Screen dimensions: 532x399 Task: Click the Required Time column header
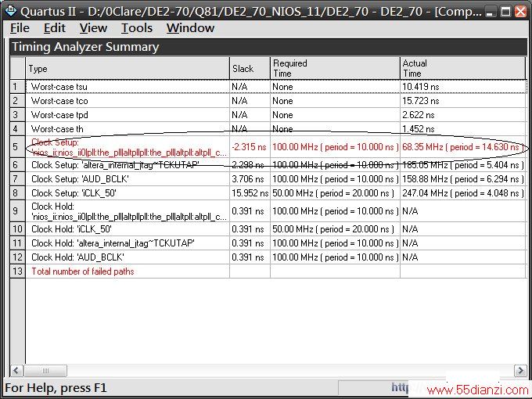[x=335, y=68]
